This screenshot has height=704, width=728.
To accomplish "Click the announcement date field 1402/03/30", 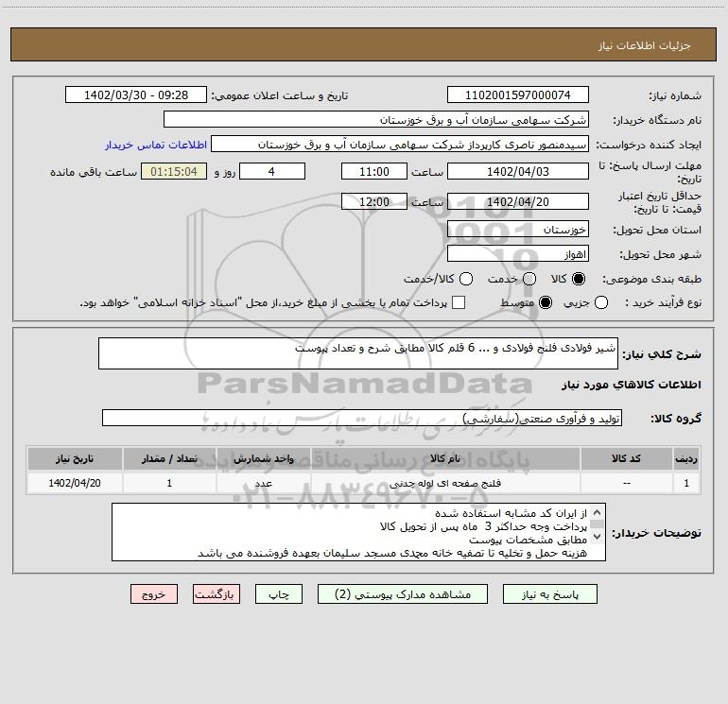I will point(136,95).
